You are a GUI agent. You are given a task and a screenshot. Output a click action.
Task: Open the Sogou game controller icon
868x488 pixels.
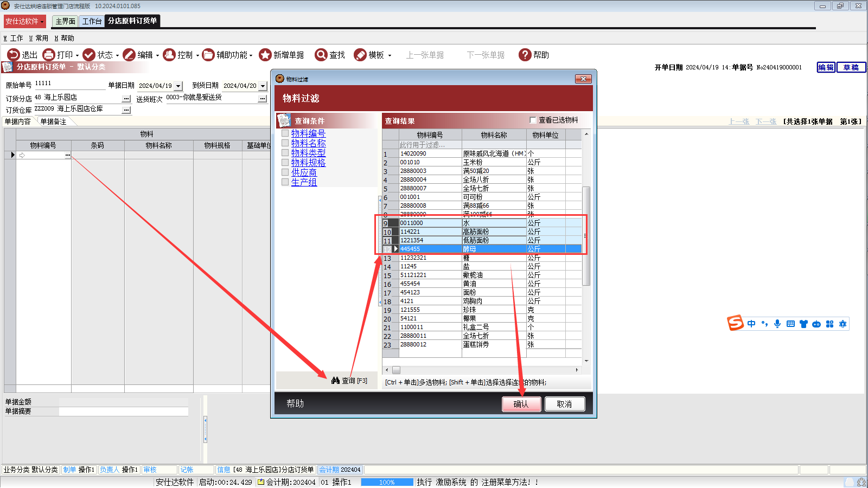tap(816, 324)
